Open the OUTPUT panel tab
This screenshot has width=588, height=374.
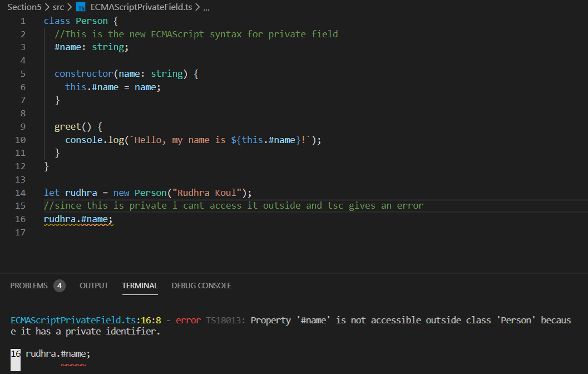click(x=93, y=286)
